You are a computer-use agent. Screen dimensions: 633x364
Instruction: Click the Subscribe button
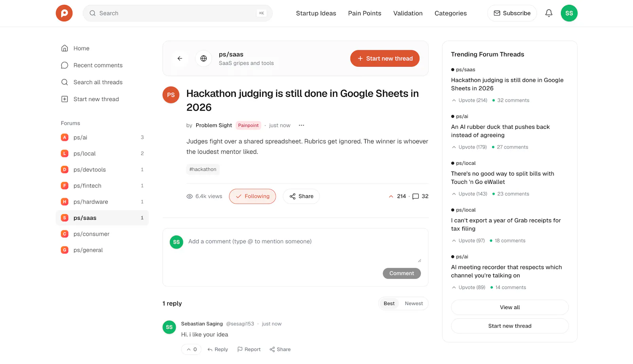512,13
